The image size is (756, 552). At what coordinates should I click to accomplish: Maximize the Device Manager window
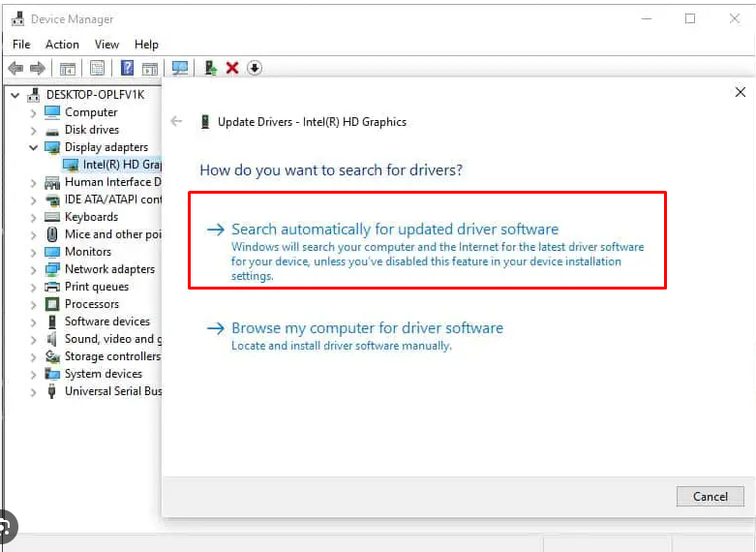[x=690, y=18]
